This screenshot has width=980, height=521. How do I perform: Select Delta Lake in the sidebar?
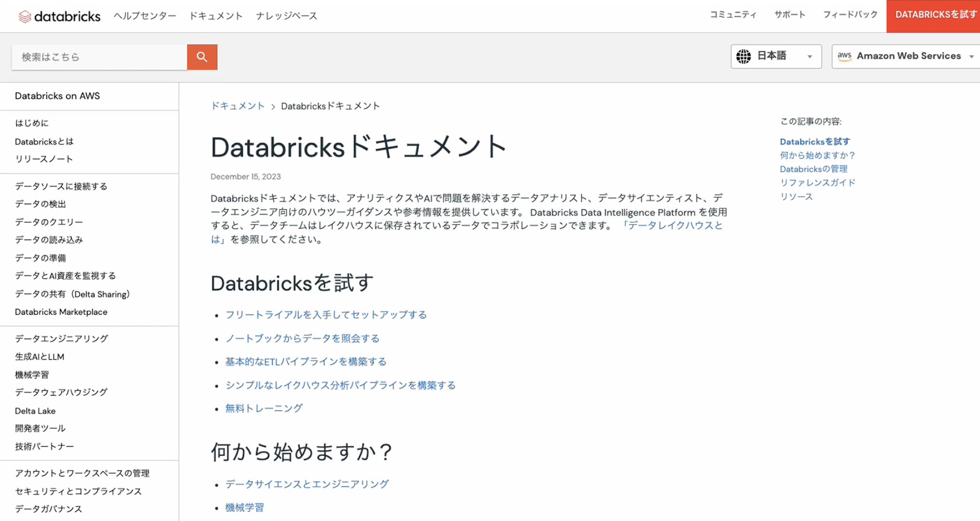click(x=35, y=411)
